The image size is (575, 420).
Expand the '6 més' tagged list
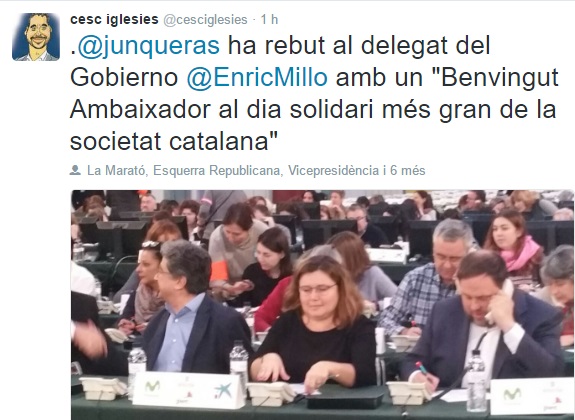click(408, 171)
